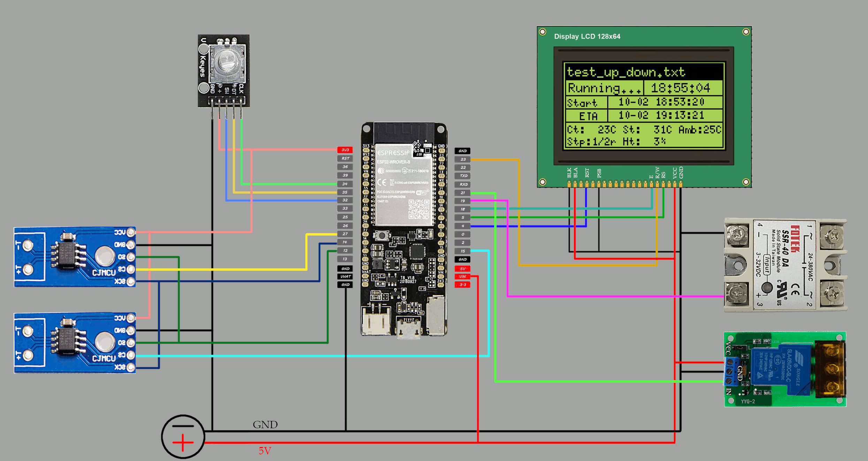
Task: Click the pin '22' label
Action: [x=463, y=168]
